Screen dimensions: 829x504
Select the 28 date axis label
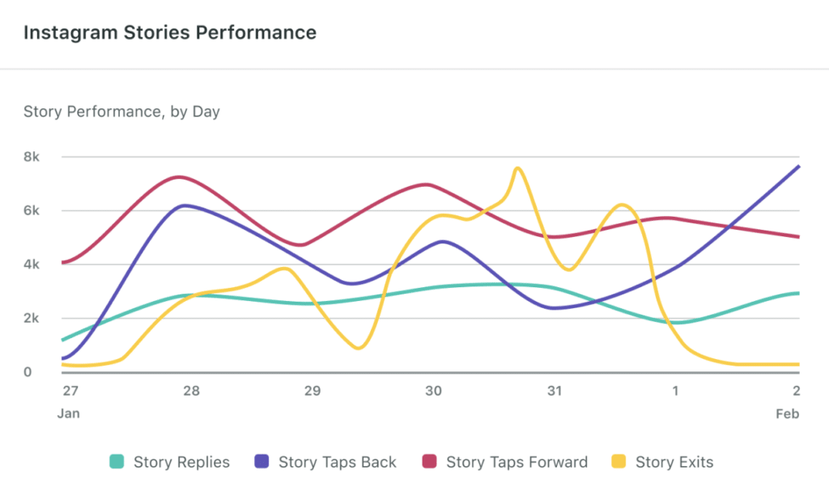192,392
